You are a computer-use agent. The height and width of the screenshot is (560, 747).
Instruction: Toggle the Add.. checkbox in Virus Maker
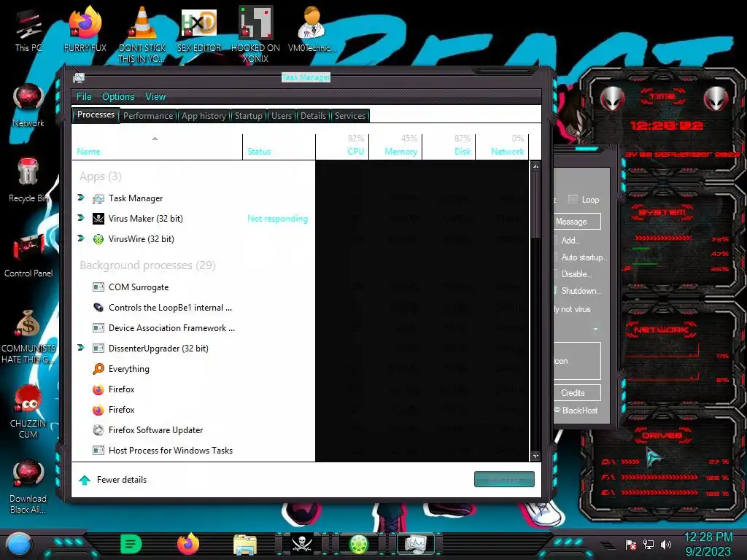[555, 241]
